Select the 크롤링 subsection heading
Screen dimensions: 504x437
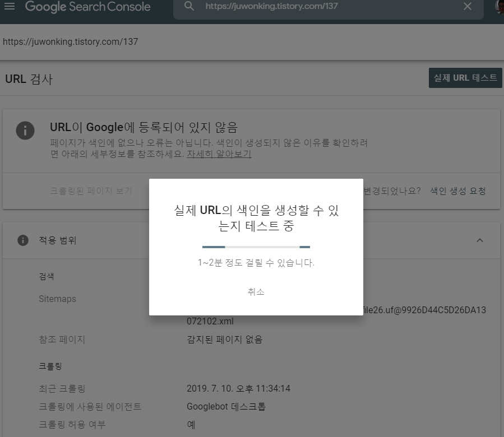tap(50, 366)
